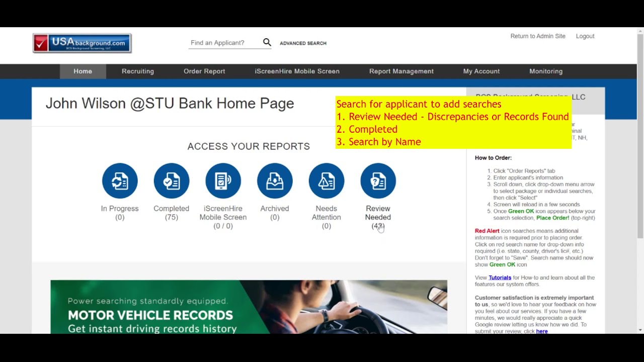The height and width of the screenshot is (362, 644).
Task: Click the Archived (0) label
Action: tap(275, 213)
